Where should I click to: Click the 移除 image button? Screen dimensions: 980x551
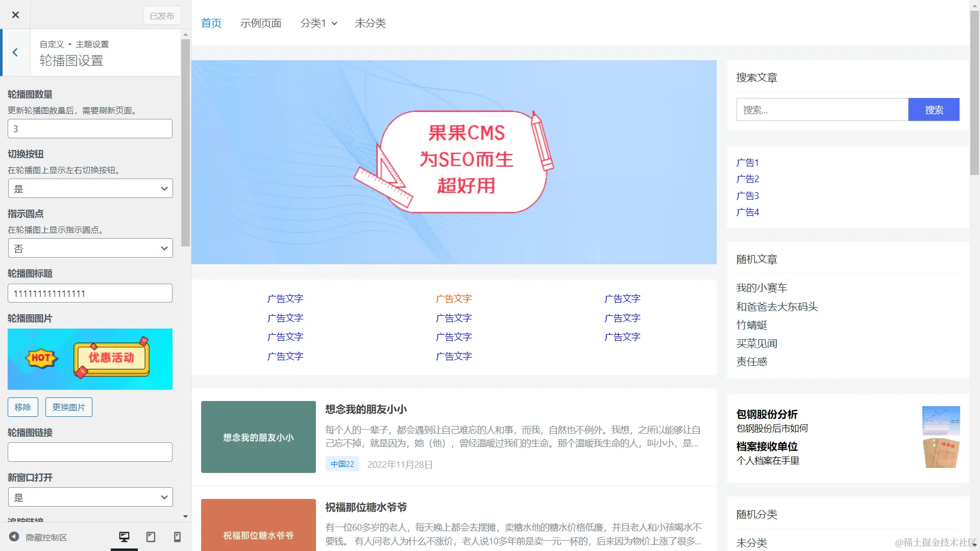(23, 407)
